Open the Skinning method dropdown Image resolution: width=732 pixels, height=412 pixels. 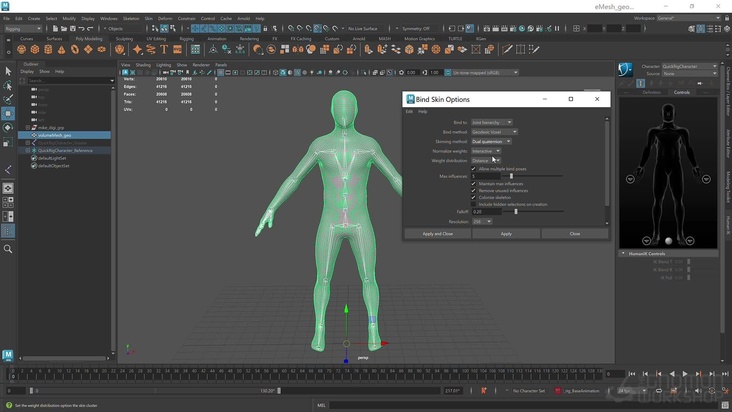491,141
